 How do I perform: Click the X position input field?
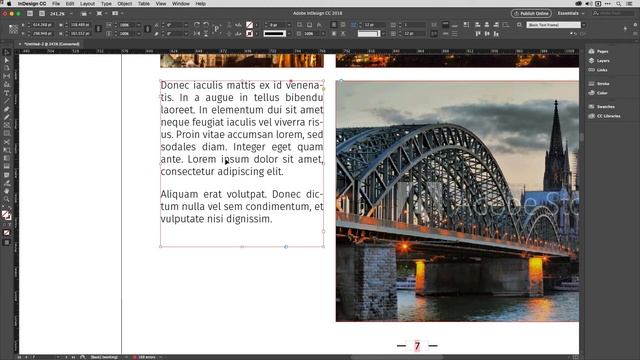[x=42, y=25]
